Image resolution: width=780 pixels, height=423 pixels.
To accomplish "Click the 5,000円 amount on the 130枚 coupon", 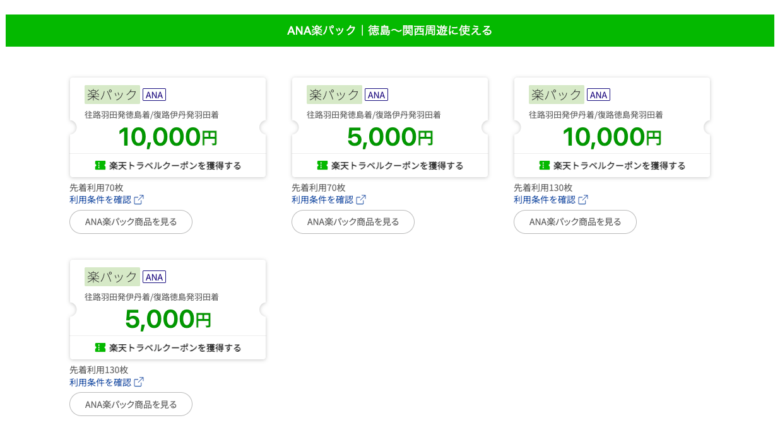I will 168,319.
